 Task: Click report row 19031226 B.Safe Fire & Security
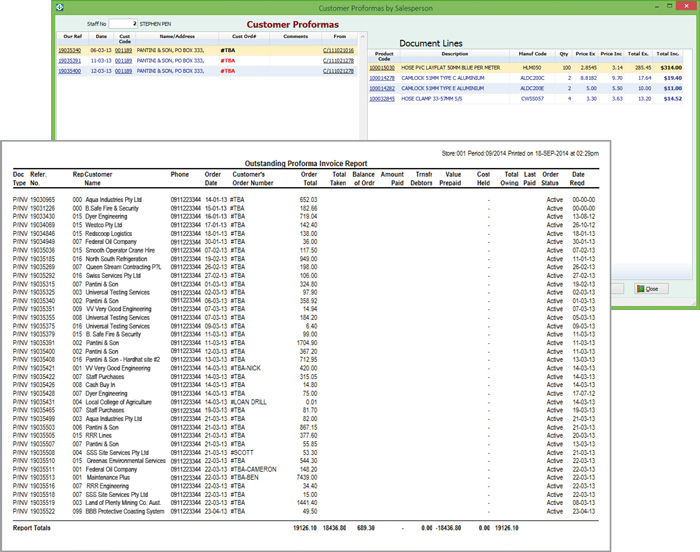(x=304, y=208)
